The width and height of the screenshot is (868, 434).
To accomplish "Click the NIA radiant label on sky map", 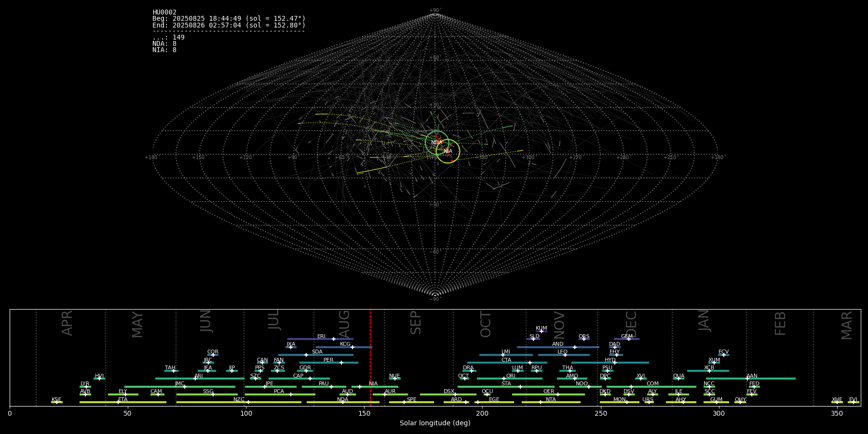I will 448,151.
